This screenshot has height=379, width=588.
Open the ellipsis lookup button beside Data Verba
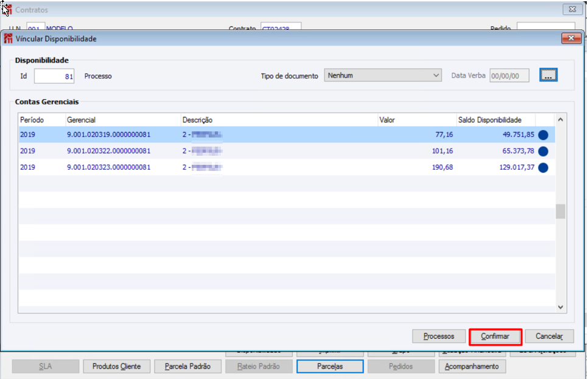tap(548, 75)
